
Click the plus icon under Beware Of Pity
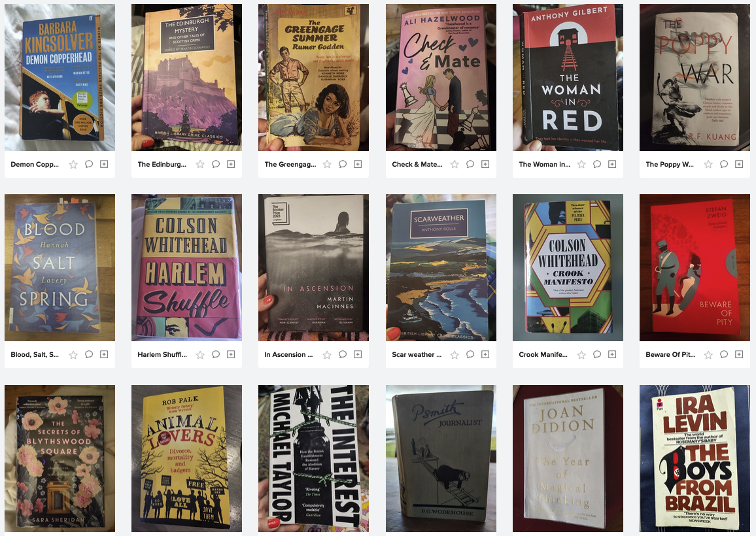click(x=738, y=355)
